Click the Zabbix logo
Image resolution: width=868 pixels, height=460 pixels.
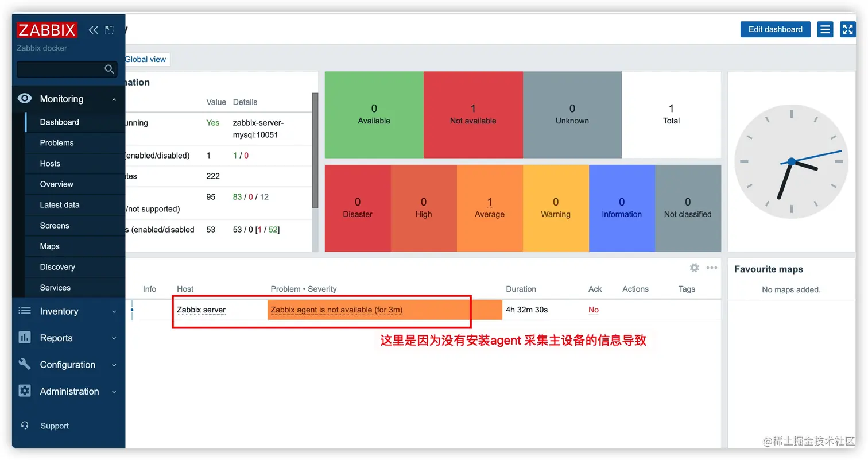point(46,30)
